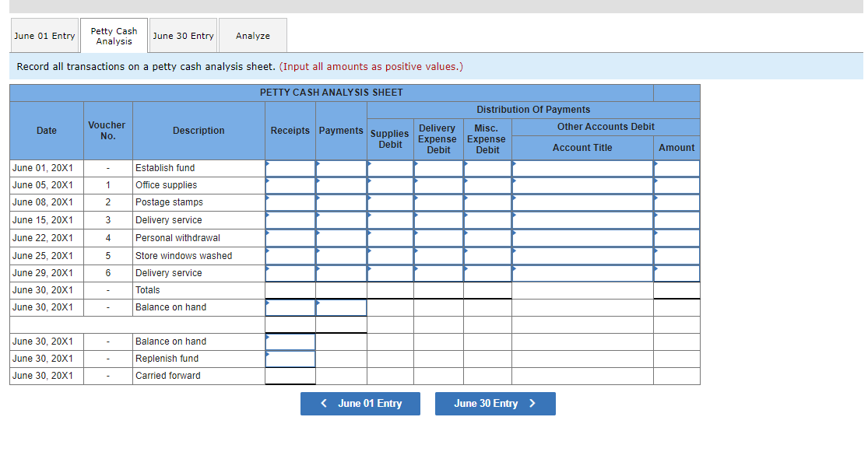Click the Misc. Expense Debit cell for Postage stamps
The height and width of the screenshot is (473, 868).
(x=487, y=202)
